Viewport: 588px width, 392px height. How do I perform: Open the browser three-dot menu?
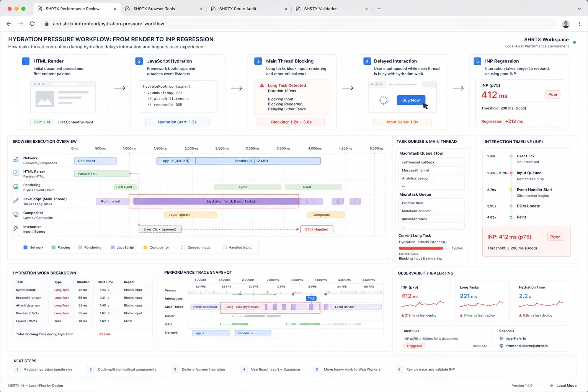tap(579, 24)
